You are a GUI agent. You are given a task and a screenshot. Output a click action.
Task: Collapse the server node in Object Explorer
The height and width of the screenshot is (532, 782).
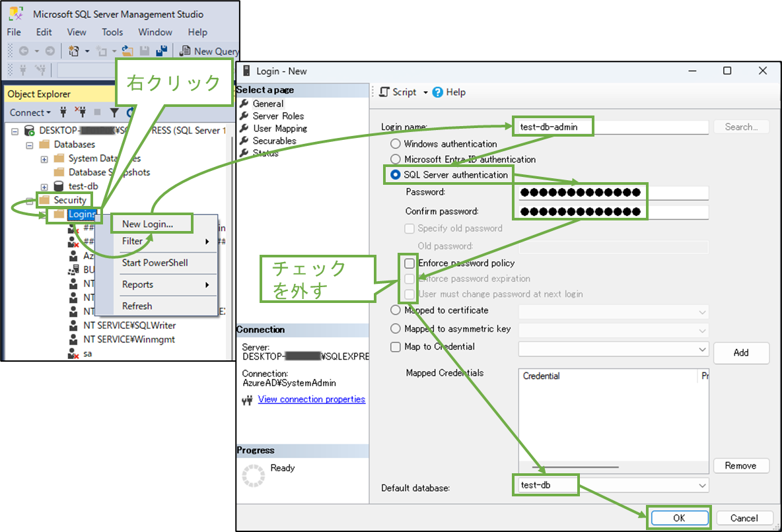click(x=15, y=131)
